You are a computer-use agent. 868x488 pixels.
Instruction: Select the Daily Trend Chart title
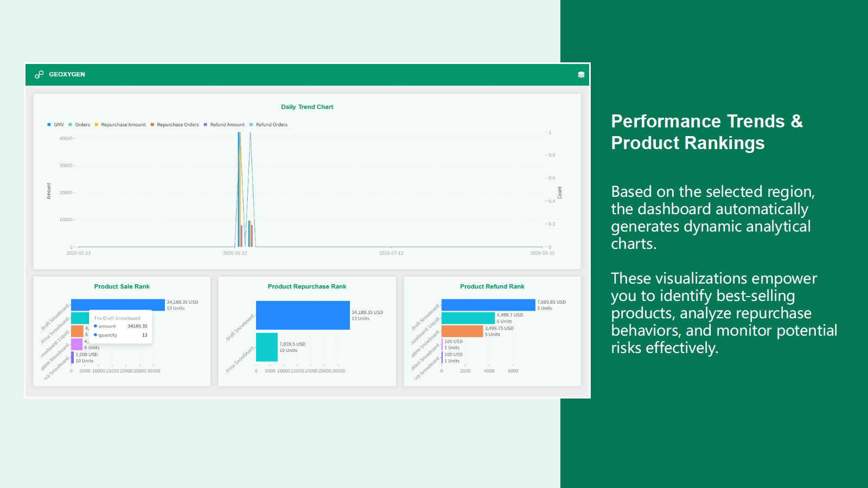point(307,107)
